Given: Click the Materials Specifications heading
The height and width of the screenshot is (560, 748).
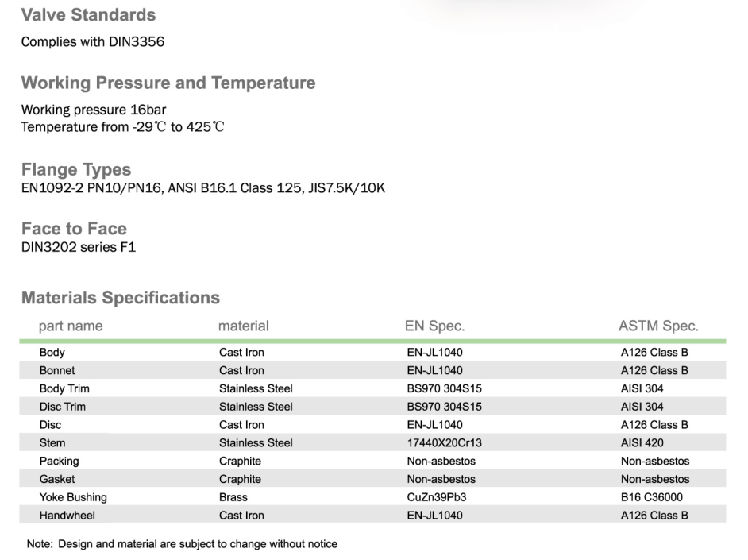Looking at the screenshot, I should pyautogui.click(x=120, y=299).
